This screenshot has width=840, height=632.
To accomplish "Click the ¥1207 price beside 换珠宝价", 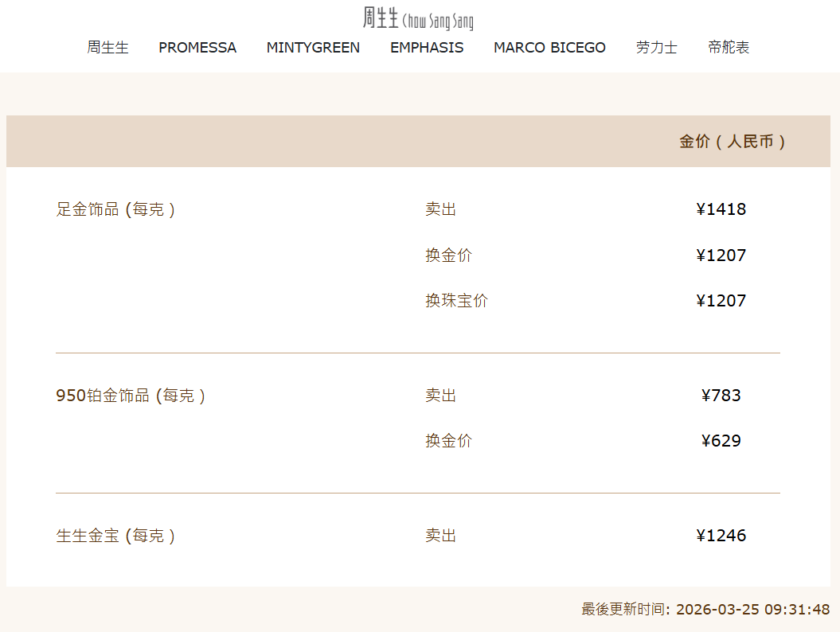I will (721, 301).
